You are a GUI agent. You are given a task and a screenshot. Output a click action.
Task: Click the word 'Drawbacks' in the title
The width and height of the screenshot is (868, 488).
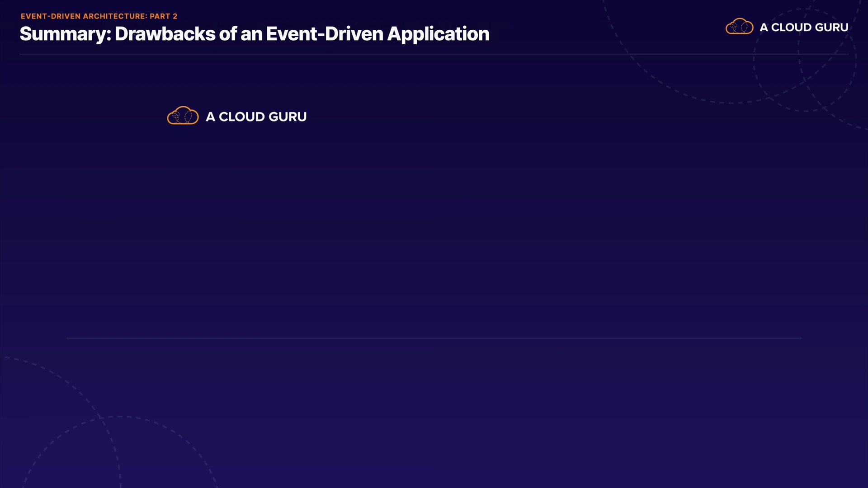pos(165,34)
